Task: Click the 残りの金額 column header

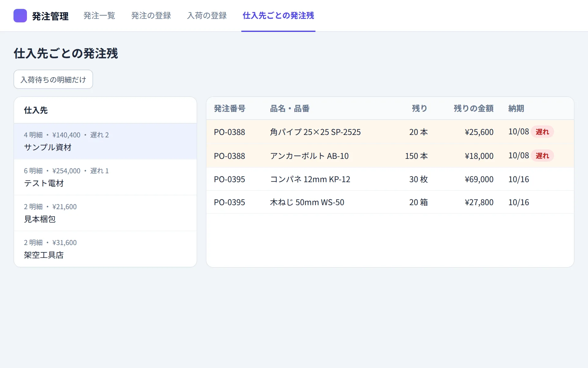Action: [473, 109]
